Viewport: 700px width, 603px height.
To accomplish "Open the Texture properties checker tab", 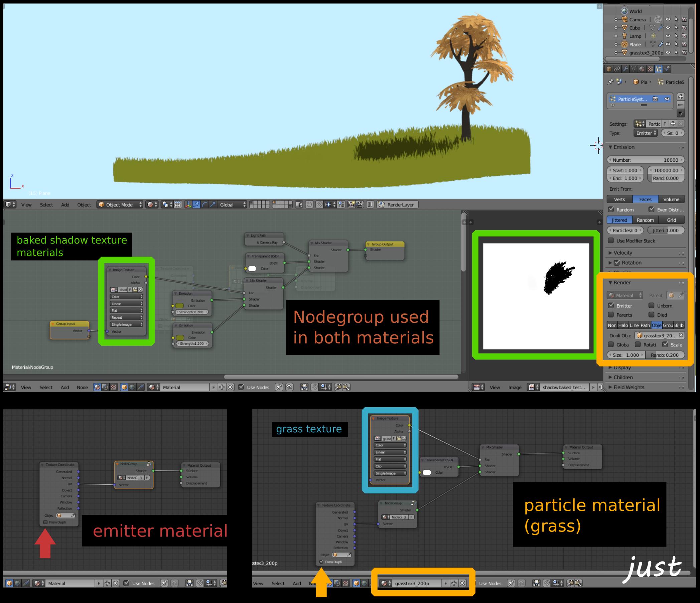I will [650, 69].
